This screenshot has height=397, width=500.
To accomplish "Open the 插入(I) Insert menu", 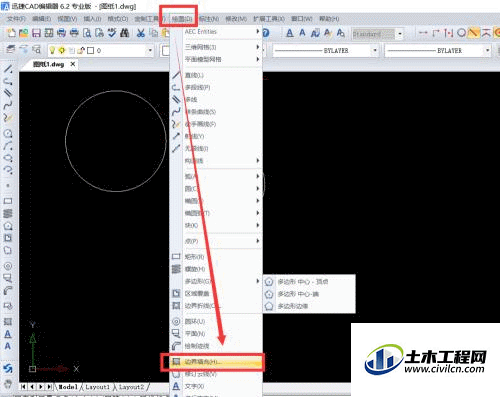I will coord(92,19).
